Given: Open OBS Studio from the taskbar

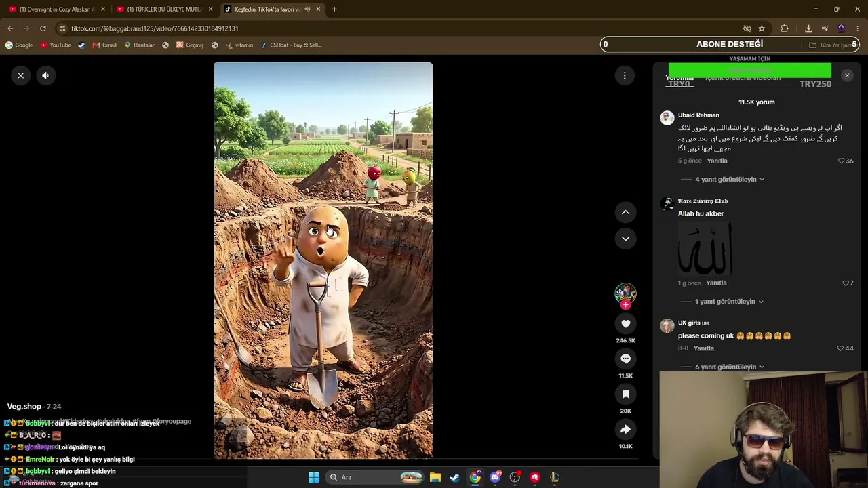Looking at the screenshot, I should point(515,477).
